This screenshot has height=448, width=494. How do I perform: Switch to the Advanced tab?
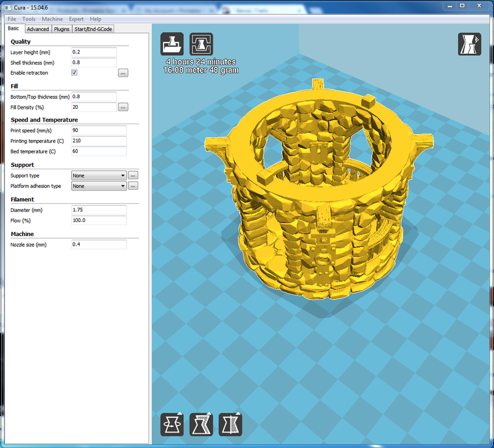38,29
